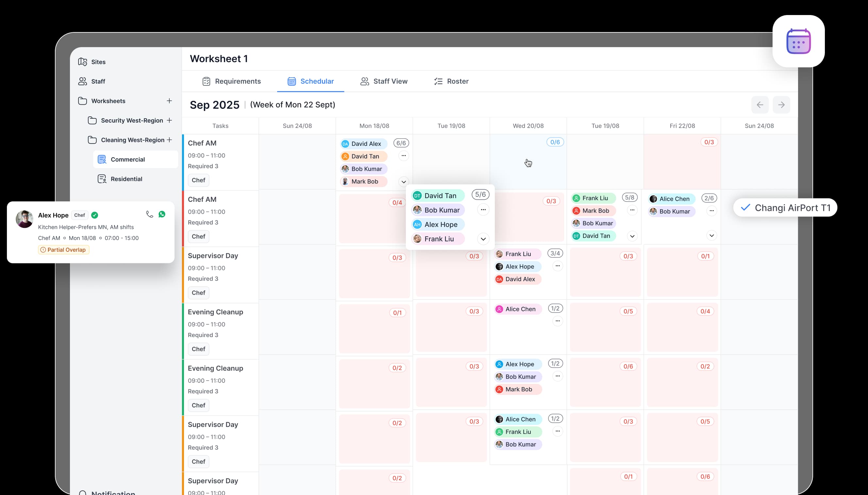Add a new worksheet using the plus icon
This screenshot has width=868, height=495.
169,101
